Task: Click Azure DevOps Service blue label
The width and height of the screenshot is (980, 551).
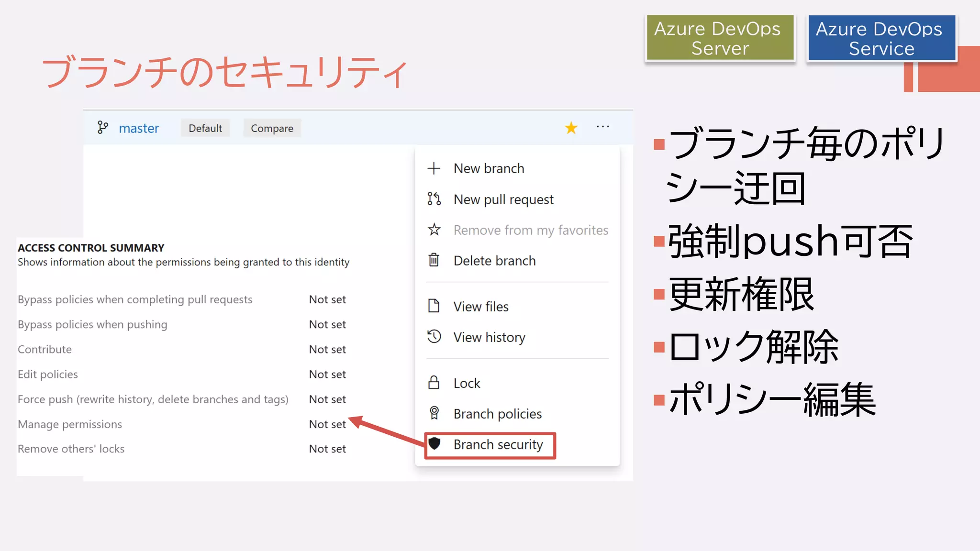Action: pos(881,38)
